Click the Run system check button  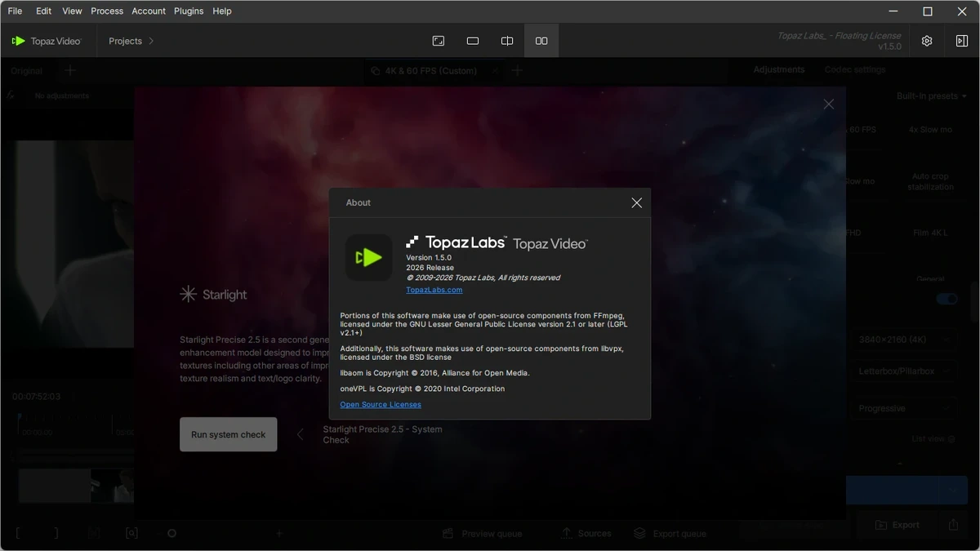(229, 434)
